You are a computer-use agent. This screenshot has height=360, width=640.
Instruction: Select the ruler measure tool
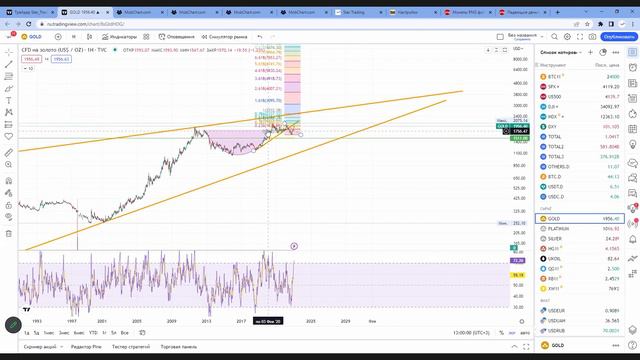tap(9, 152)
